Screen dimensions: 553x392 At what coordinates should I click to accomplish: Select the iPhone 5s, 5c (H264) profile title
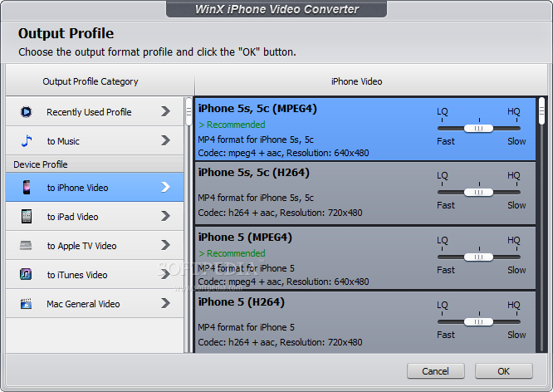pos(253,173)
